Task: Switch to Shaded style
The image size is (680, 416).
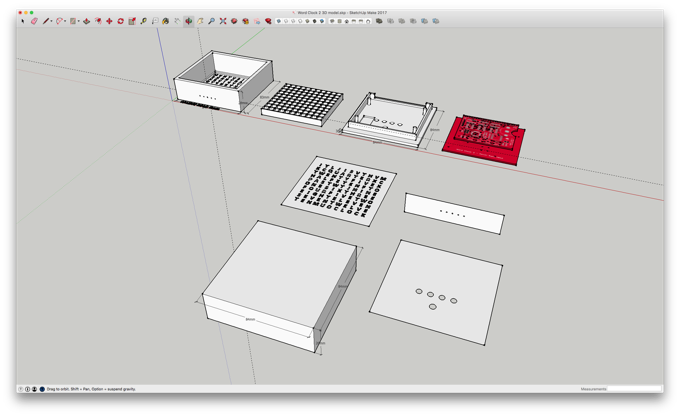Action: click(307, 21)
